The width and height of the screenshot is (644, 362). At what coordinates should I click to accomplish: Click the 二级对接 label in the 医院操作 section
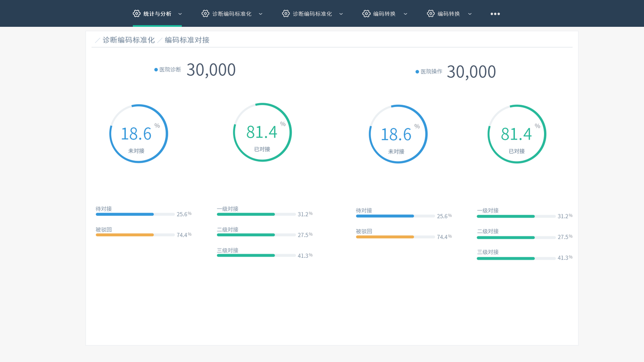point(488,231)
